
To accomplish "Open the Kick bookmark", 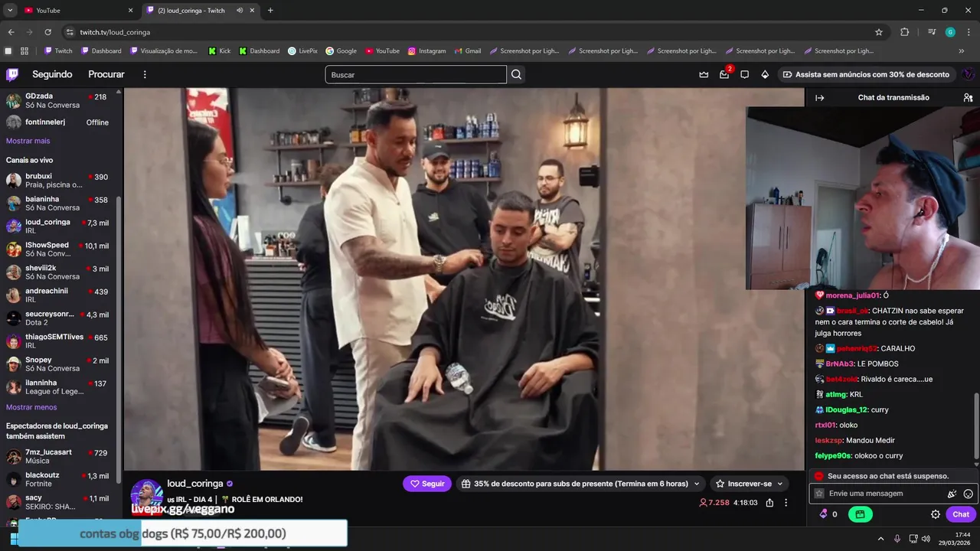I will click(x=219, y=51).
